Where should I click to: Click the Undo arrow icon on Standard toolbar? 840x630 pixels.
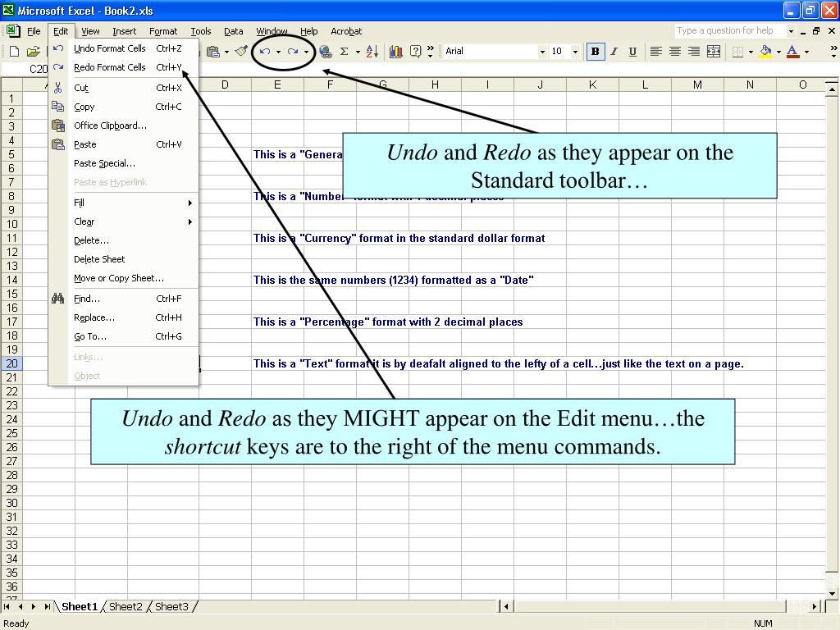pyautogui.click(x=265, y=52)
